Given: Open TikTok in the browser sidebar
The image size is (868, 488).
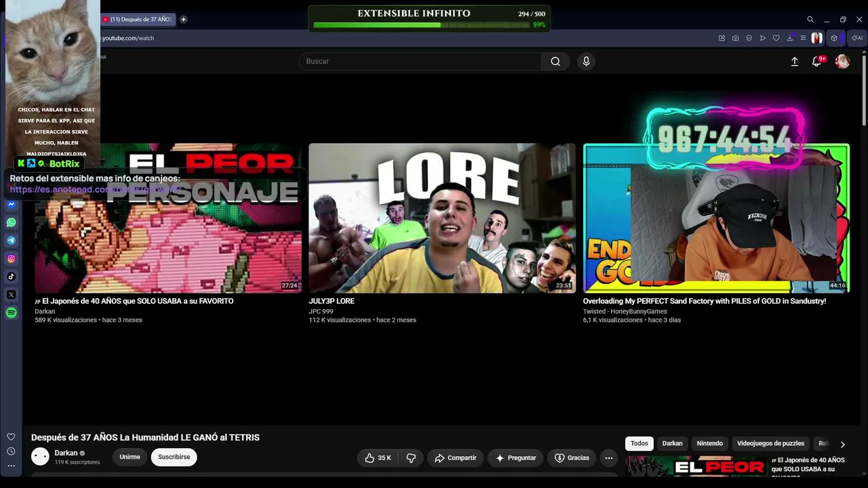Looking at the screenshot, I should click(12, 277).
